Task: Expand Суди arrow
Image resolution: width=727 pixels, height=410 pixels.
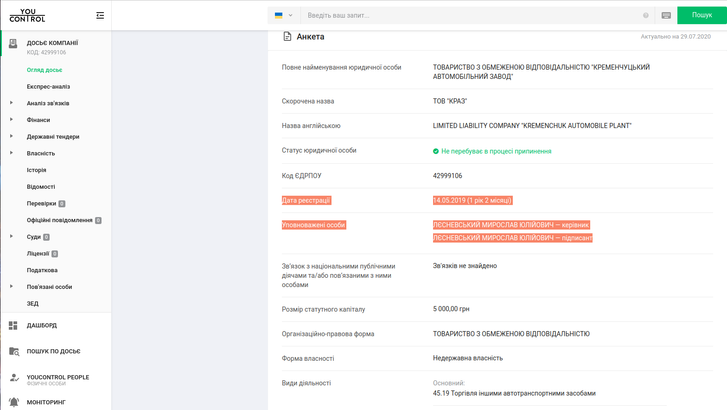Action: pyautogui.click(x=12, y=237)
